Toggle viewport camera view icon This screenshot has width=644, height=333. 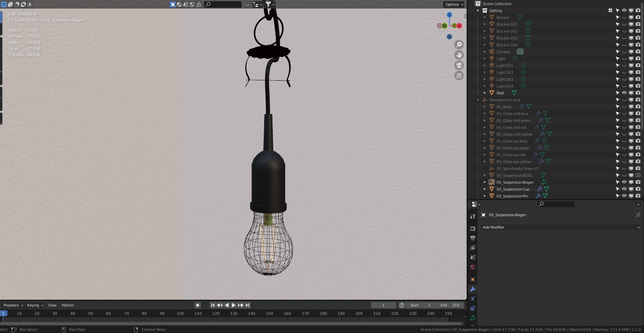(x=459, y=65)
